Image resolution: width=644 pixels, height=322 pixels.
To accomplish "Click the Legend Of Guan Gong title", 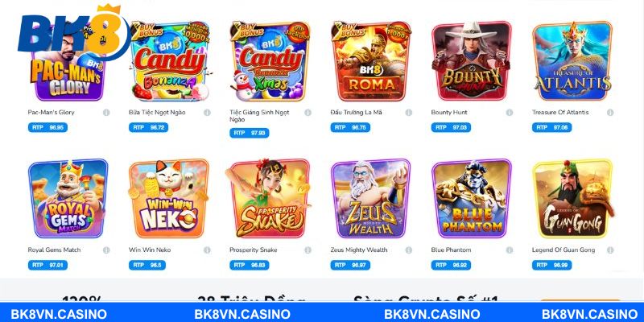I will pyautogui.click(x=563, y=250).
